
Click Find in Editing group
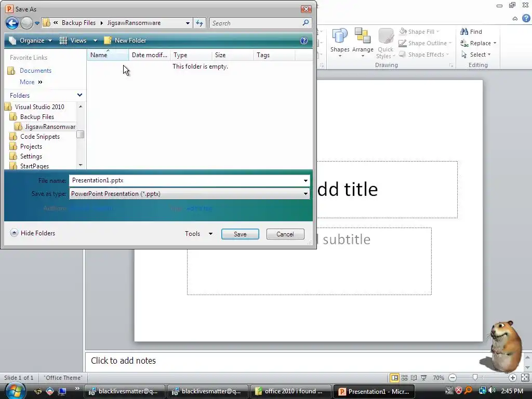click(x=471, y=32)
